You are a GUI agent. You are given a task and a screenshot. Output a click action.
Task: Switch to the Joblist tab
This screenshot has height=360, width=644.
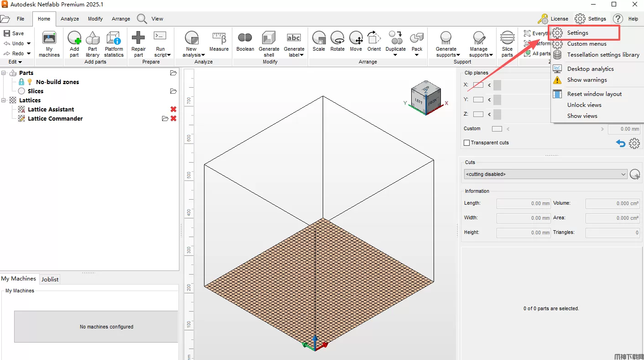(x=50, y=279)
